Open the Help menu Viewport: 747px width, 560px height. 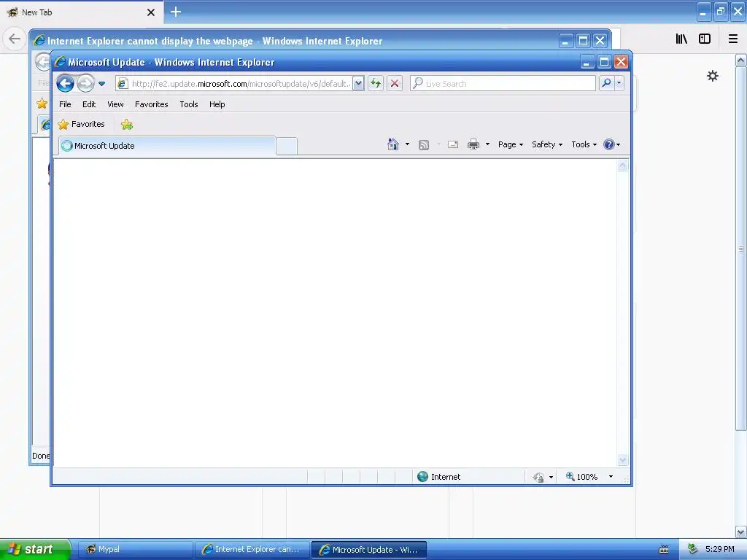point(217,104)
